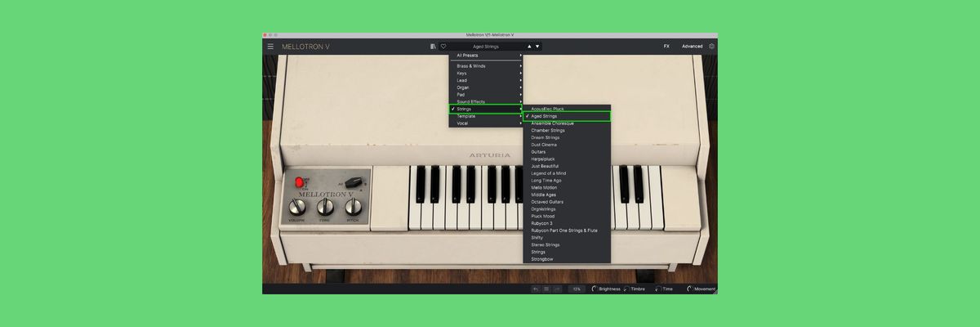Image resolution: width=980 pixels, height=327 pixels.
Task: Click the Tone knob
Action: point(325,206)
